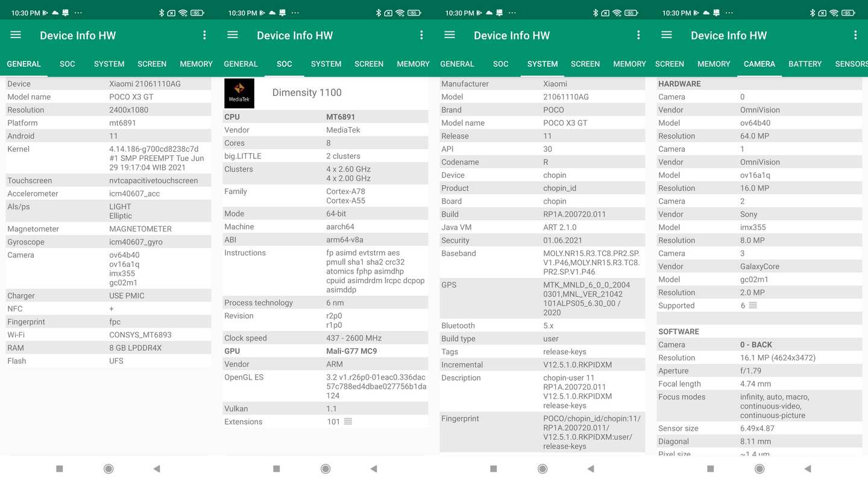This screenshot has width=868, height=482.
Task: Select the big.LITTLE 2 clusters row
Action: pyautogui.click(x=325, y=156)
